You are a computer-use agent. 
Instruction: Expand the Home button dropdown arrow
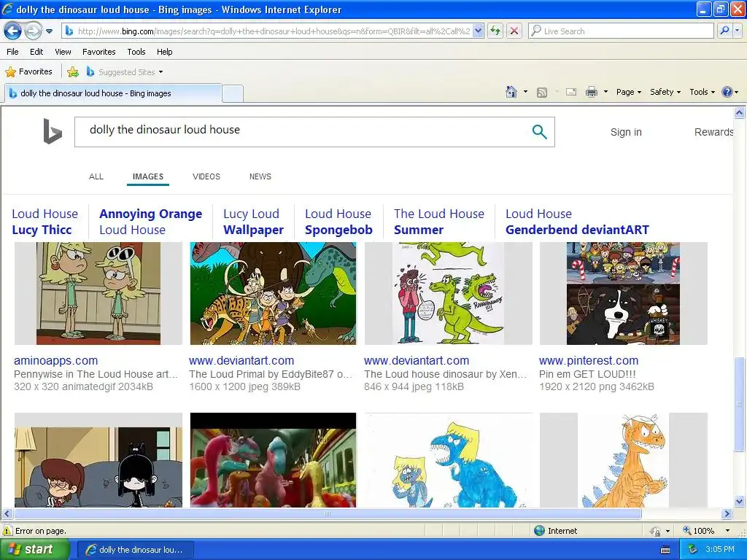525,92
